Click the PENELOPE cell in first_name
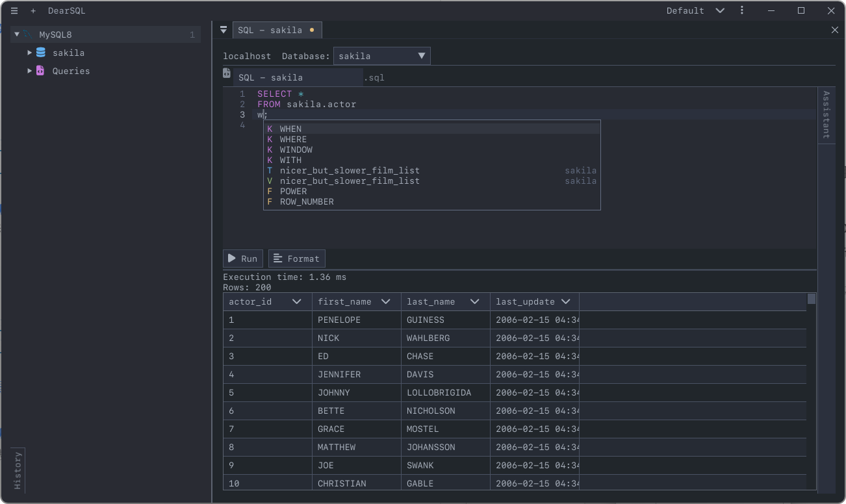The height and width of the screenshot is (504, 846). [357, 320]
